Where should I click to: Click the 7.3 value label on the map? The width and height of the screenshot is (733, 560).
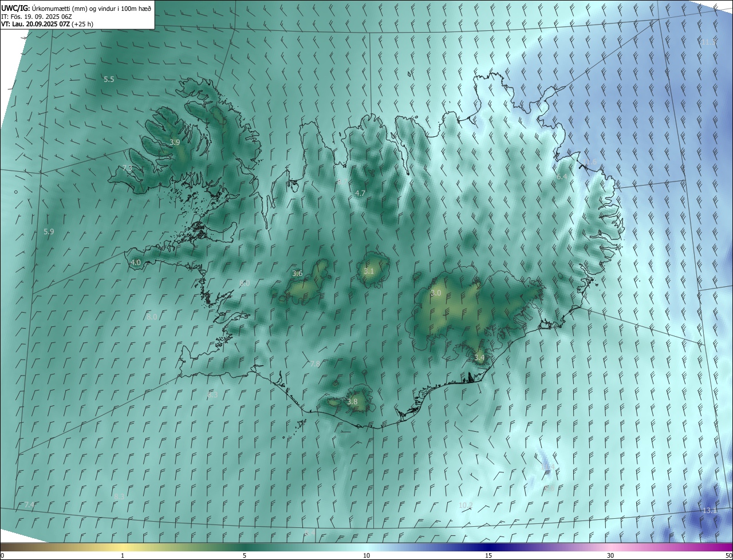(128, 168)
